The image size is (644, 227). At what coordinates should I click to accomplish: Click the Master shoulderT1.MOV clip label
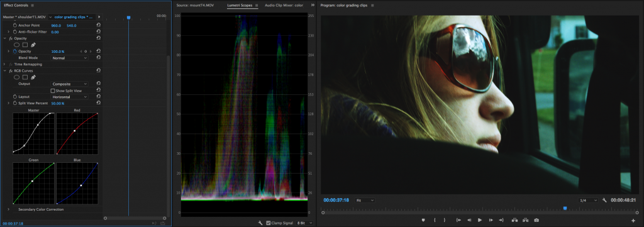click(25, 17)
